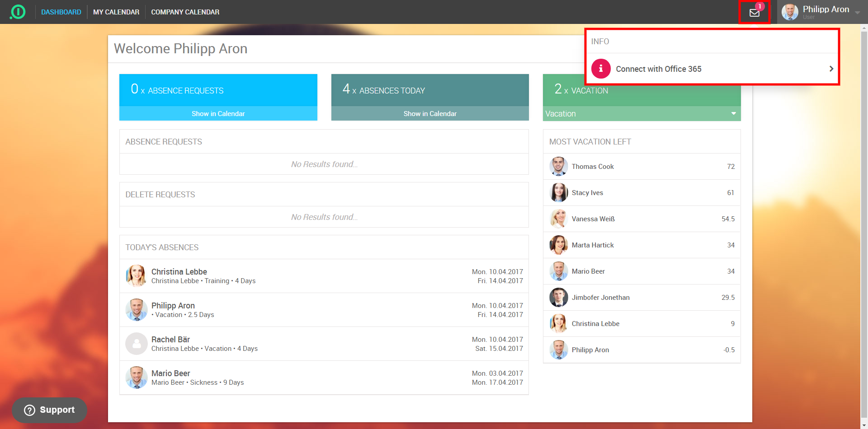Open My Calendar from navigation
This screenshot has width=868, height=429.
tap(116, 12)
